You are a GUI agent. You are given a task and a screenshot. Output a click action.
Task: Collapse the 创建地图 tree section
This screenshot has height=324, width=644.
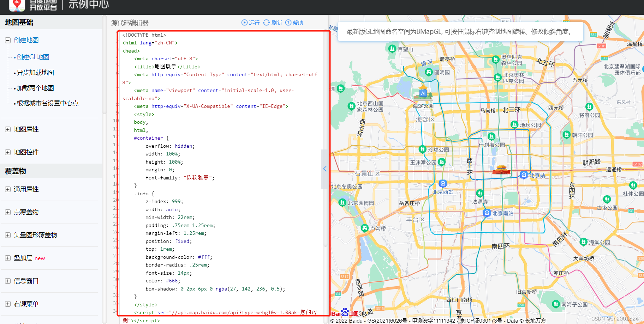coord(8,40)
